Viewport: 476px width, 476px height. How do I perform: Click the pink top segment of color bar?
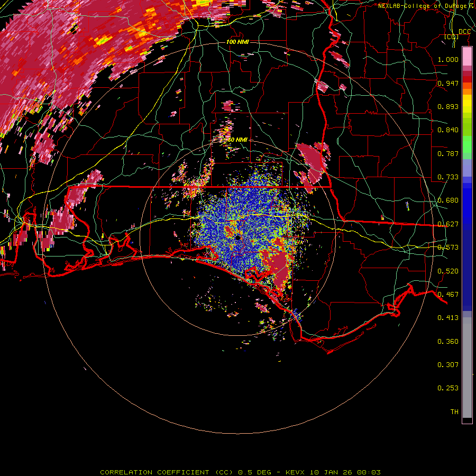coord(467,57)
